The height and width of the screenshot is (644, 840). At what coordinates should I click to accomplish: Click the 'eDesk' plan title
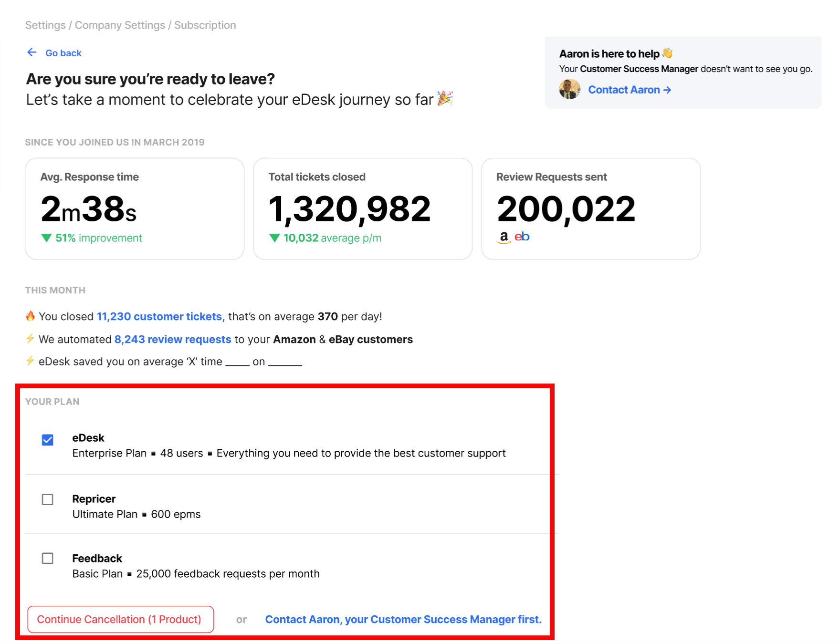[x=88, y=438]
